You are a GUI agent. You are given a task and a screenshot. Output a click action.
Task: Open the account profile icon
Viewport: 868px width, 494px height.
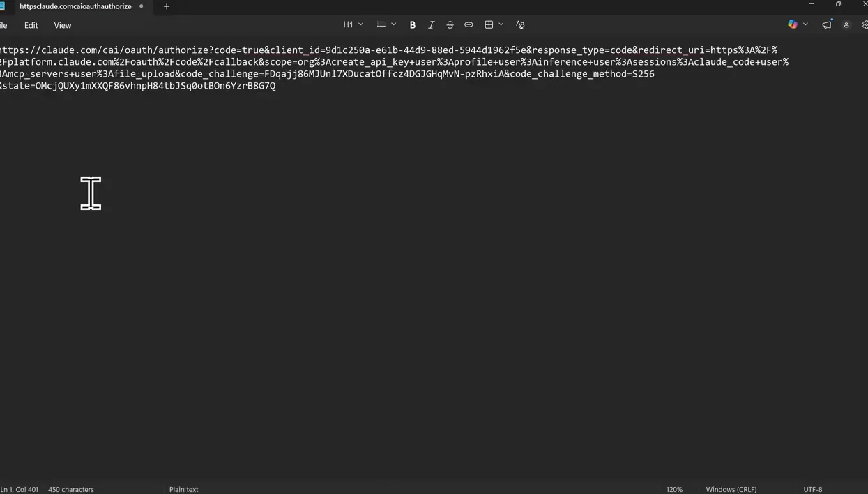click(x=846, y=24)
